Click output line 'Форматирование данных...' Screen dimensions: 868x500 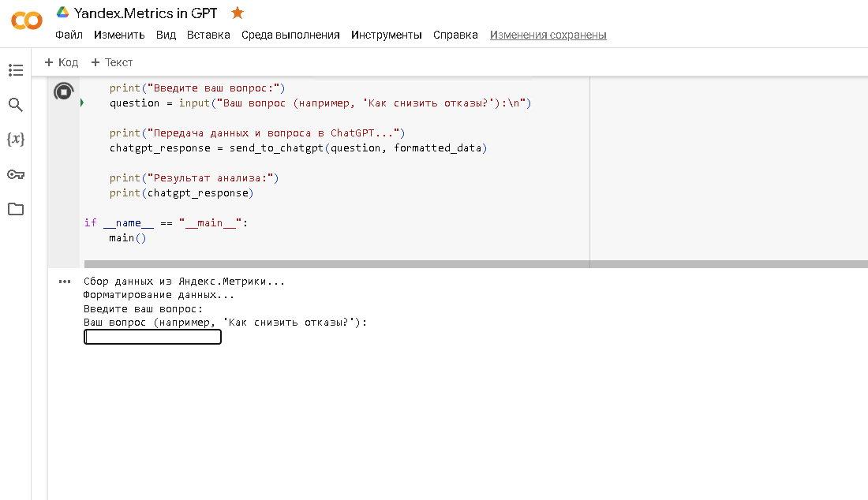point(159,296)
